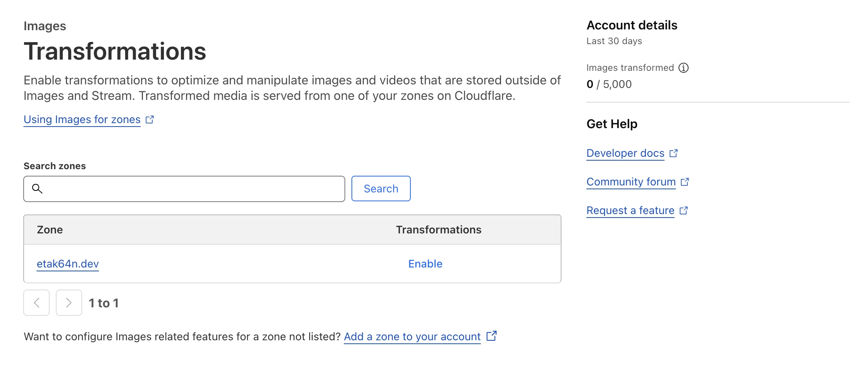Click external-link icon beside Community forum
This screenshot has height=384, width=868.
685,182
